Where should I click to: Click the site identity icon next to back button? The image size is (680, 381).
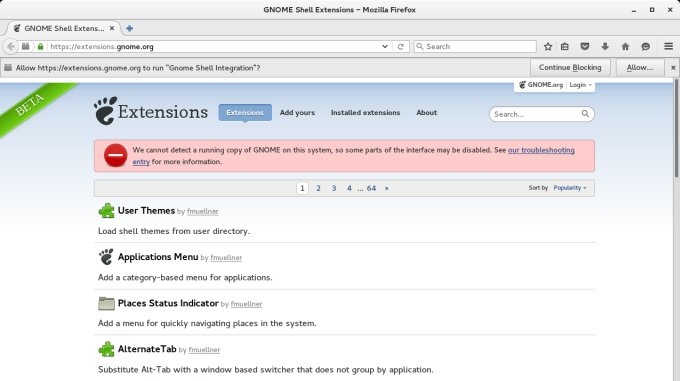pos(26,46)
